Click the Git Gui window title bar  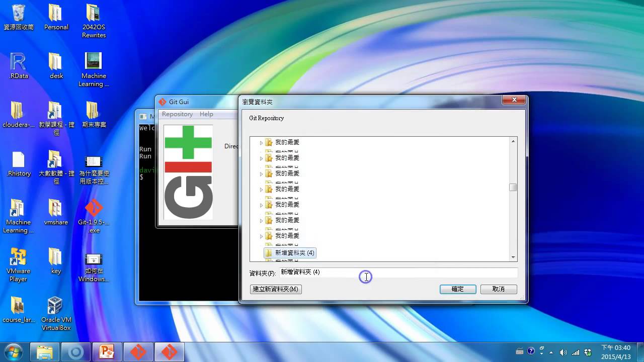pos(197,102)
